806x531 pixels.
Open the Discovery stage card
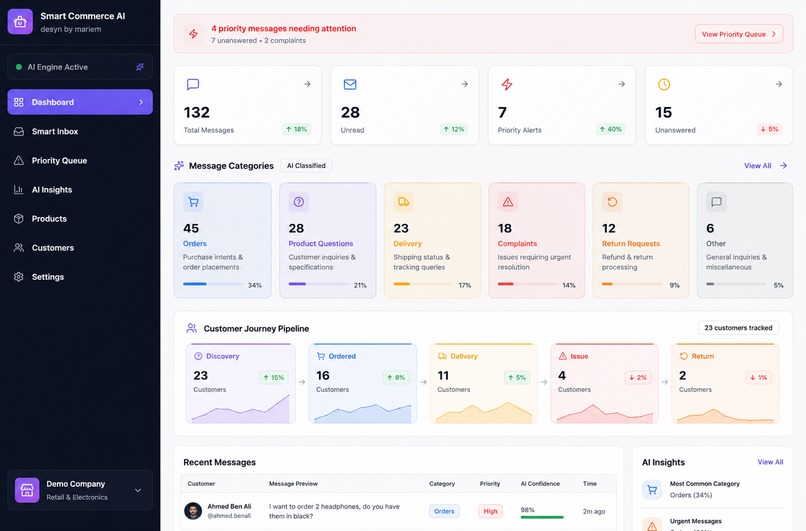pos(241,383)
